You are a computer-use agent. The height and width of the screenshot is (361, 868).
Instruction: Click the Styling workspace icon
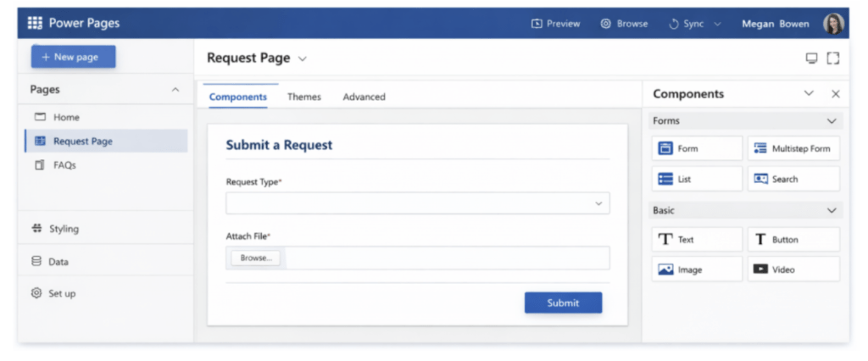click(x=37, y=228)
